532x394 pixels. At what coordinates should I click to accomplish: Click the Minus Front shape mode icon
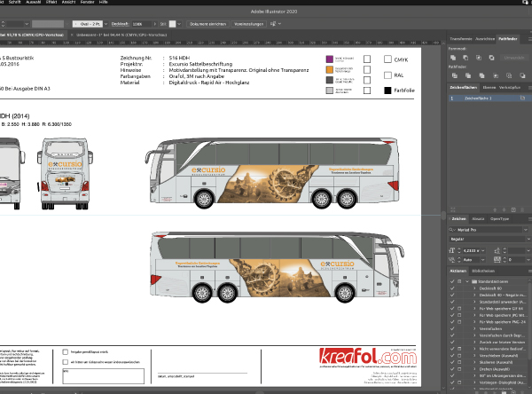pos(465,57)
